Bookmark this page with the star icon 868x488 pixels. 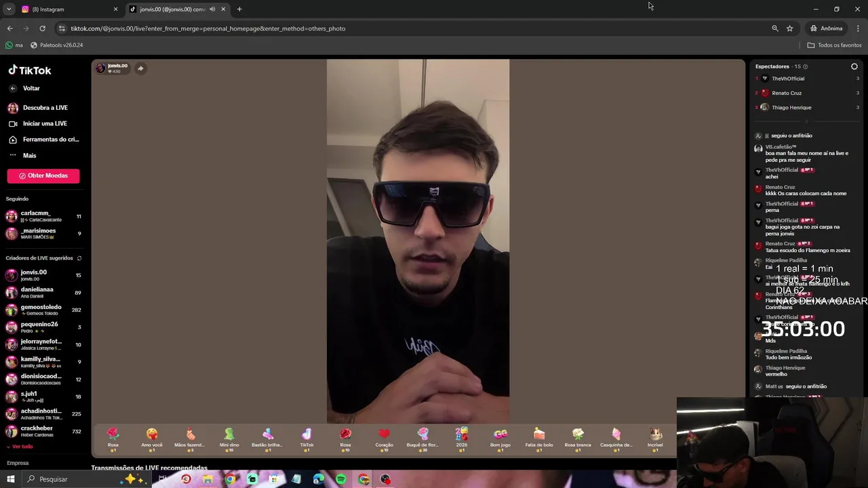pyautogui.click(x=790, y=28)
